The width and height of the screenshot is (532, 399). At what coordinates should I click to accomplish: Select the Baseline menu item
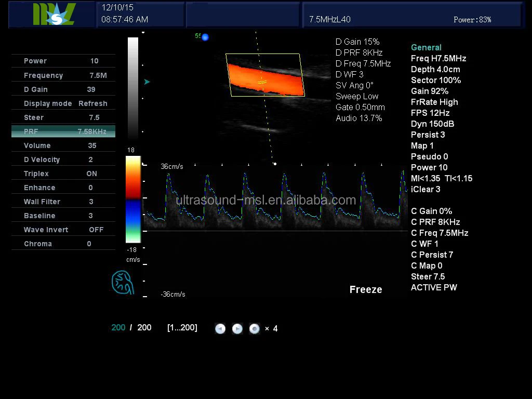63,216
